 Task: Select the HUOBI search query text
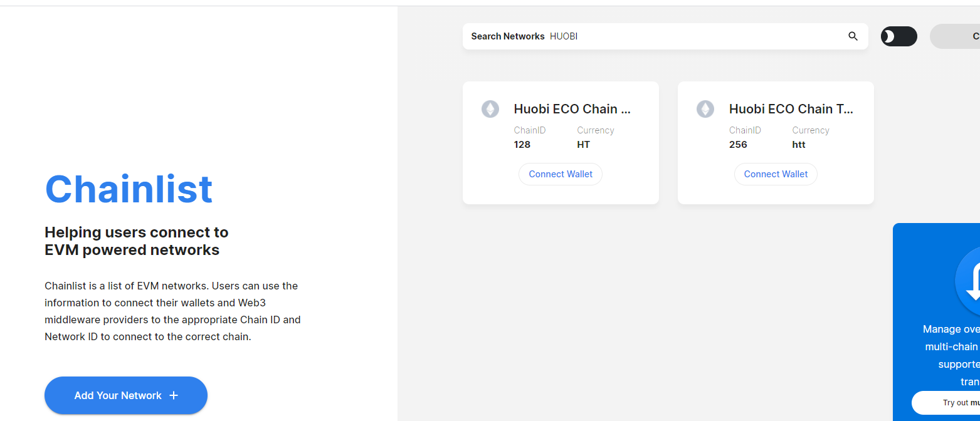tap(564, 36)
